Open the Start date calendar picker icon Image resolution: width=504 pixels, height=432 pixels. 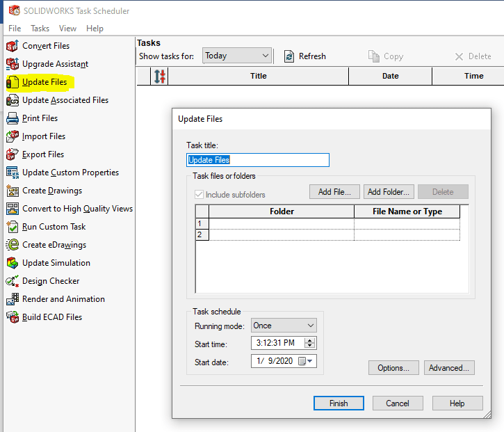pos(305,361)
